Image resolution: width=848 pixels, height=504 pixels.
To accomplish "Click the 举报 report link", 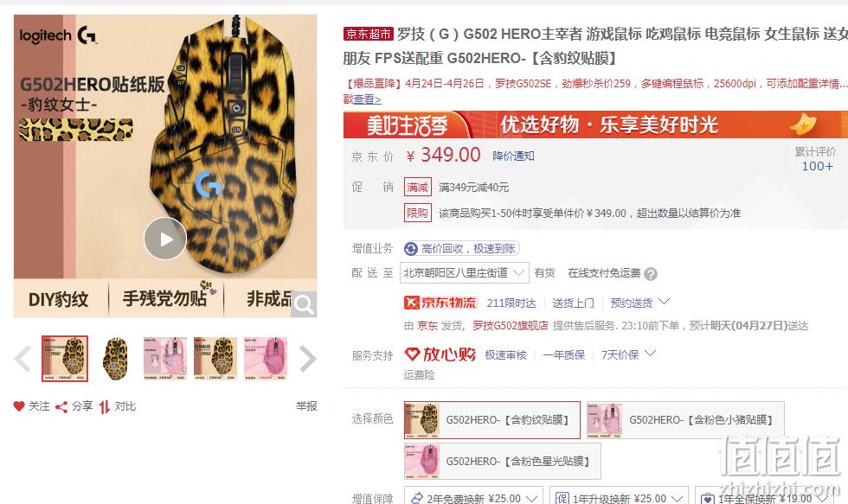I will pos(306,406).
